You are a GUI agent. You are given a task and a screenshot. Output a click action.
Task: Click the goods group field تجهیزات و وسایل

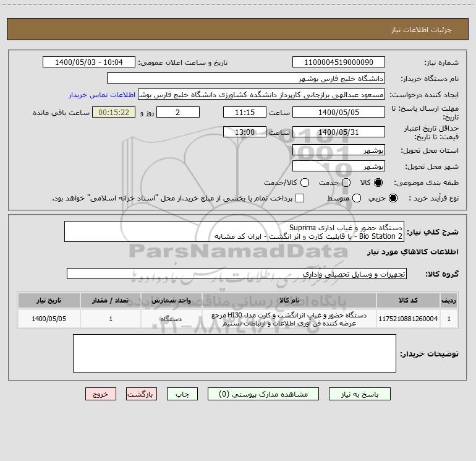[x=237, y=274]
